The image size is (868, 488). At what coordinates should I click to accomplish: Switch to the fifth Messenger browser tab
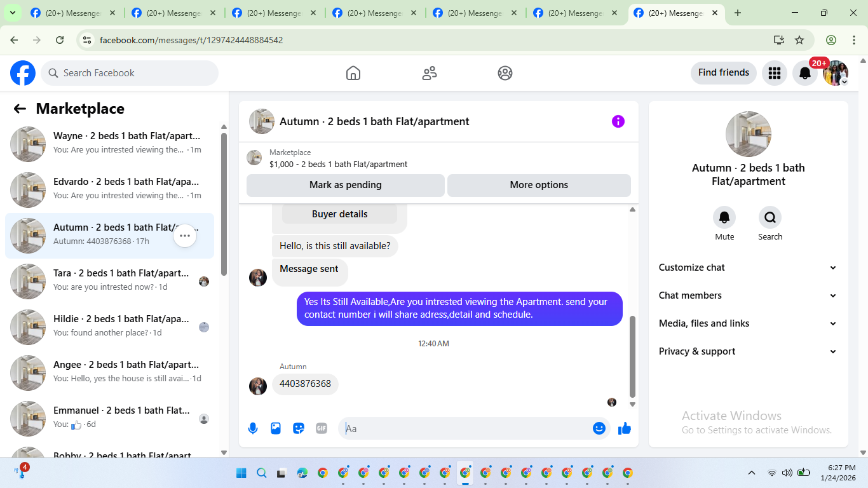(475, 13)
